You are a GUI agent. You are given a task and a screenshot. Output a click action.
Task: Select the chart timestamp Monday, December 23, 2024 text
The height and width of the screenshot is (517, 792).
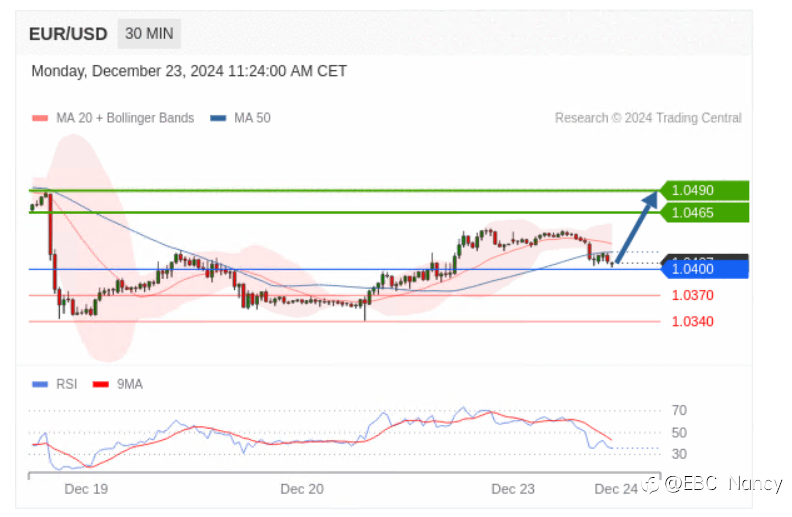(189, 71)
